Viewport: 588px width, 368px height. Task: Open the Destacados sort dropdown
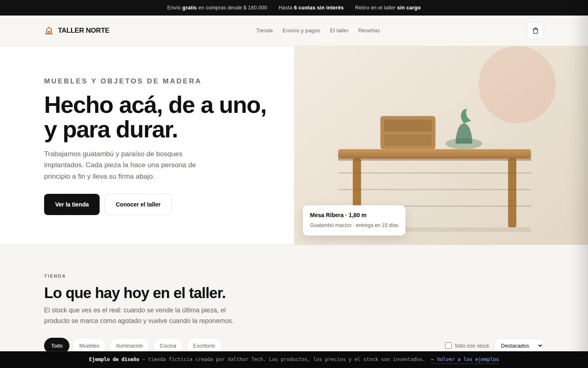pos(519,346)
